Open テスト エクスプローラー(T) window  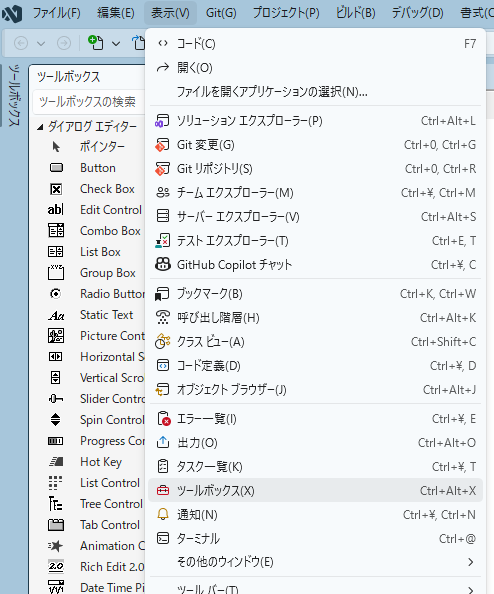tap(316, 241)
